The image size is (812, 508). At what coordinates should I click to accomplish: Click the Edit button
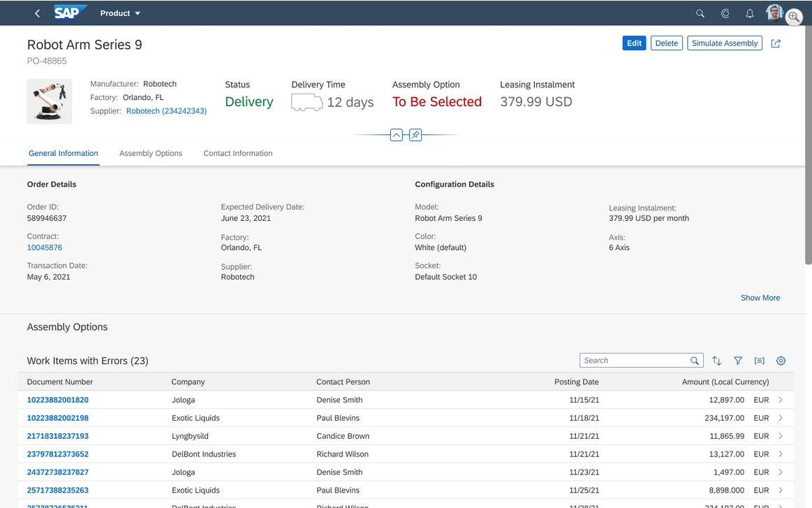[x=634, y=43]
